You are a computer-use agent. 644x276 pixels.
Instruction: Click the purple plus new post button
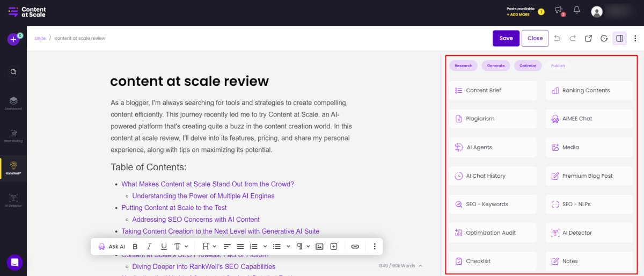13,39
